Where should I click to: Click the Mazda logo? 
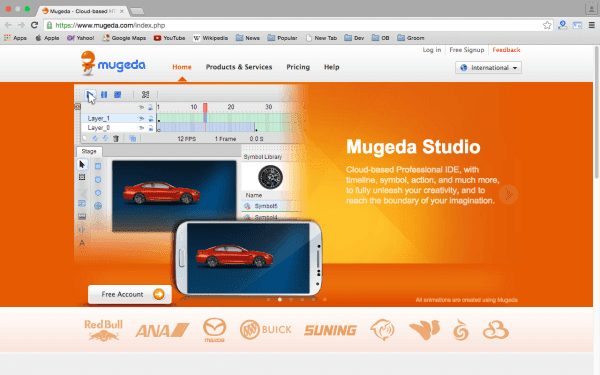[214, 330]
